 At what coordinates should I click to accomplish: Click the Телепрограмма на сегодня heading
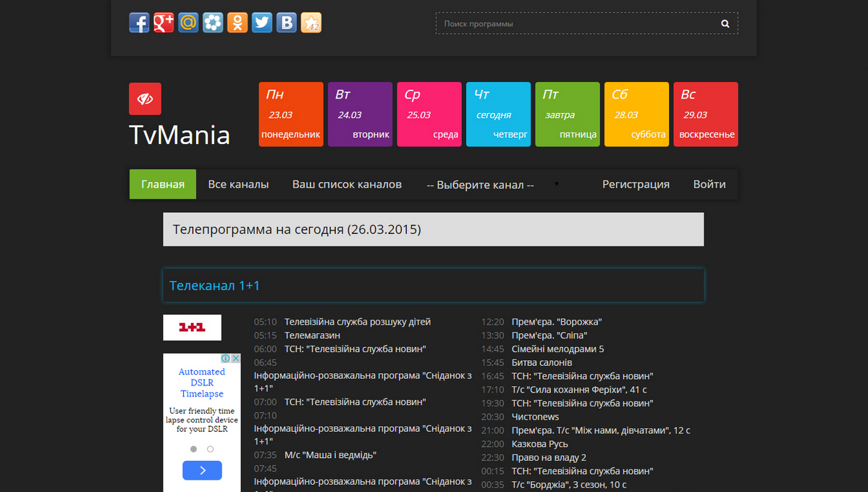point(297,230)
